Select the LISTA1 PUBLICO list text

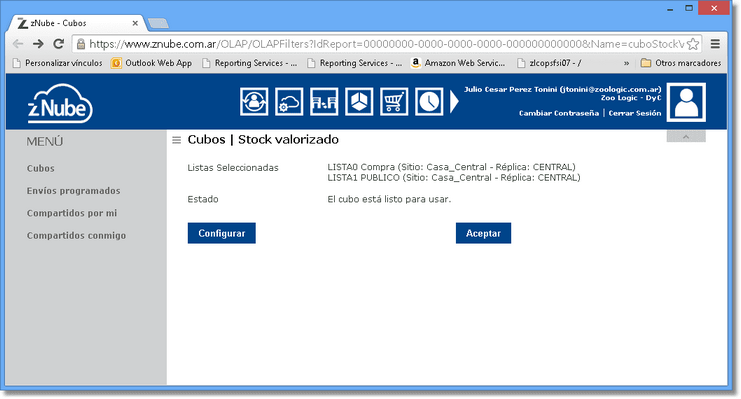tap(454, 178)
